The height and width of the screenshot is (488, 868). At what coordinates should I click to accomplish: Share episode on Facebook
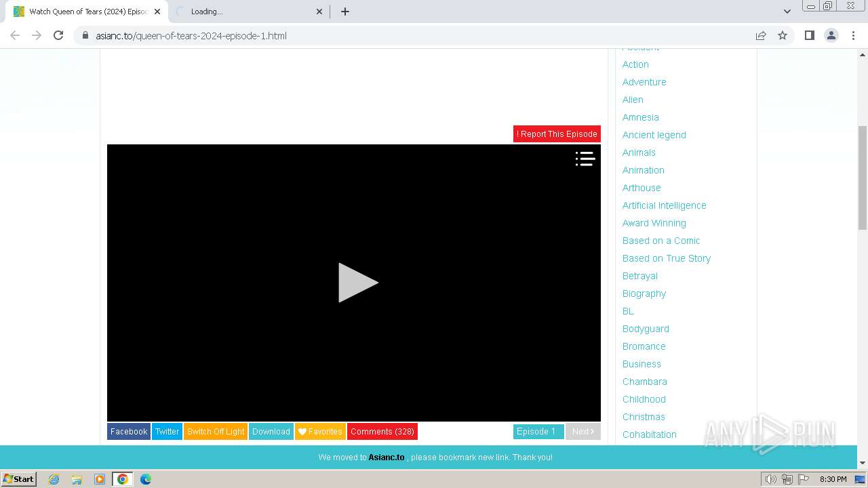point(129,432)
